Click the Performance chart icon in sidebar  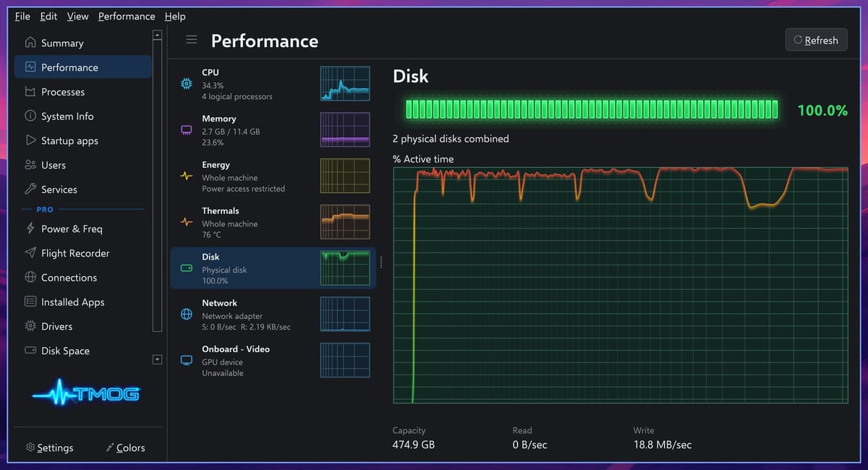pos(30,67)
